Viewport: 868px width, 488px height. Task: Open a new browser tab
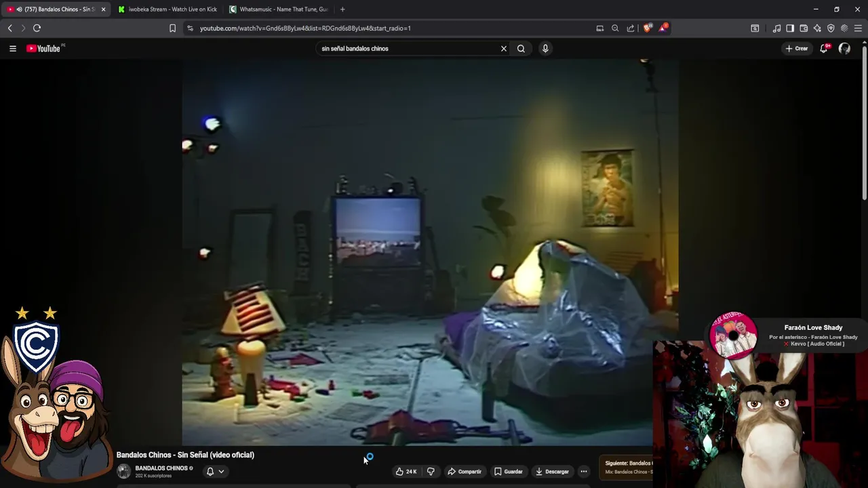click(342, 9)
